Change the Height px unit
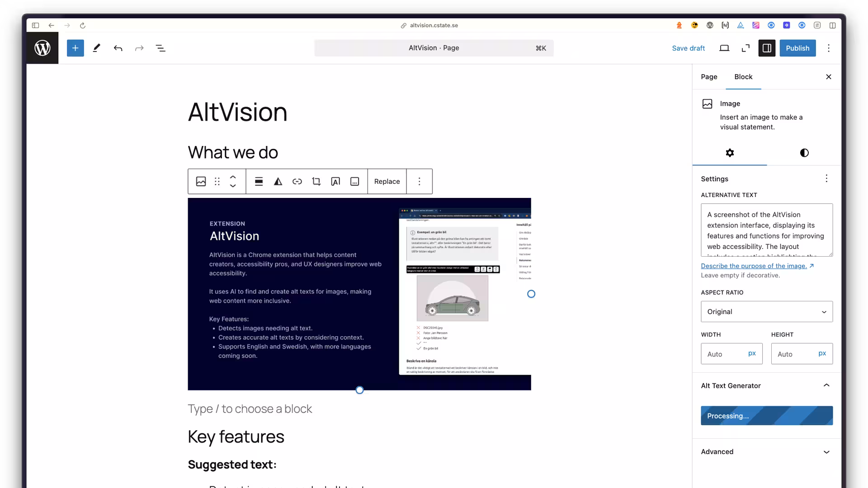Screen dimensions: 868x488 822,353
